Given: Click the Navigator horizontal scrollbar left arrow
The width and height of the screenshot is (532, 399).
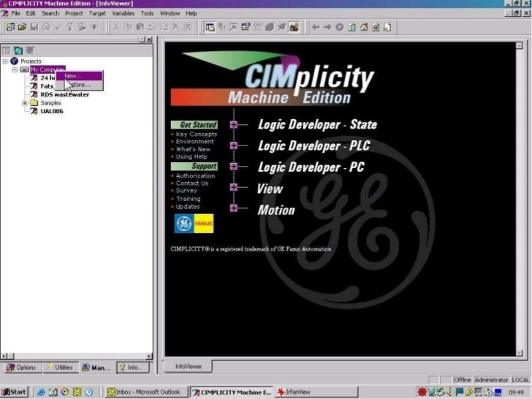Looking at the screenshot, I should coord(4,357).
